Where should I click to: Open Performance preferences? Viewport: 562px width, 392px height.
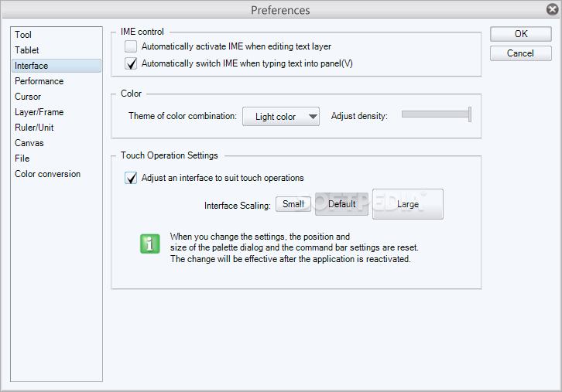pyautogui.click(x=57, y=81)
